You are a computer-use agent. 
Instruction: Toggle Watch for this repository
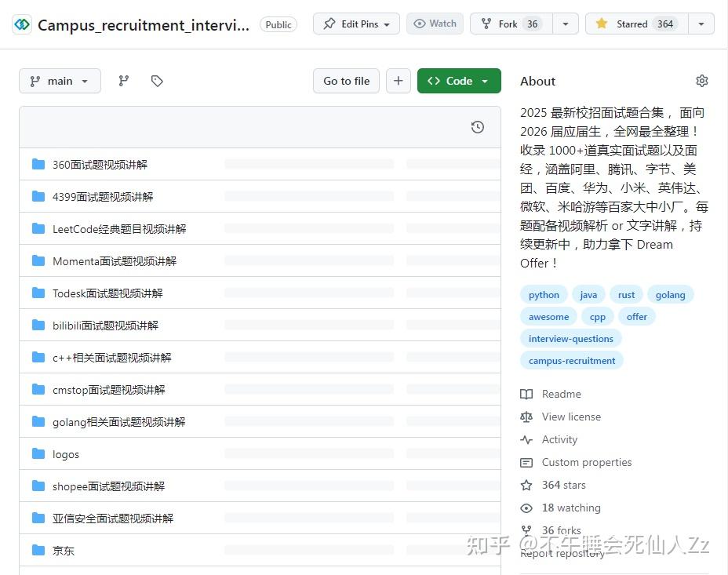434,24
